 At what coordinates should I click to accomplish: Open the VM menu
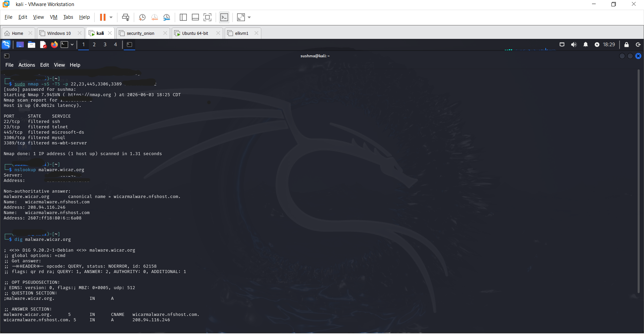click(54, 17)
